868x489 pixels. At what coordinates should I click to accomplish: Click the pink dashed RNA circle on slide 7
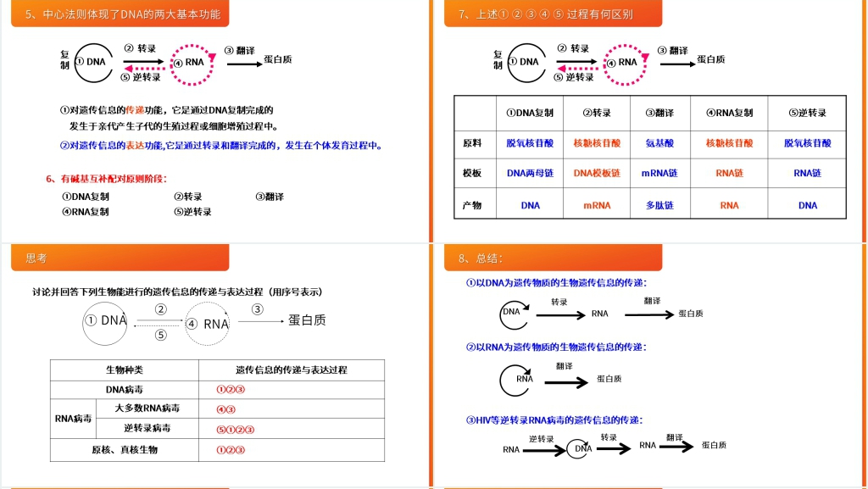coord(626,64)
